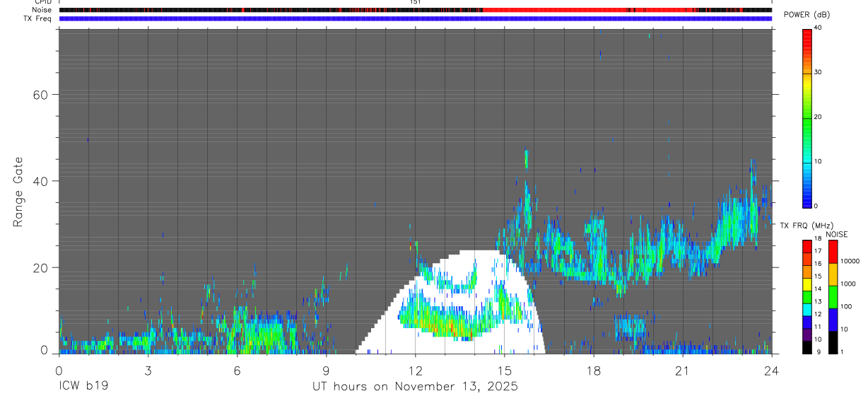The image size is (868, 401).
Task: Click the x-axis tick label '3'
Action: 148,370
